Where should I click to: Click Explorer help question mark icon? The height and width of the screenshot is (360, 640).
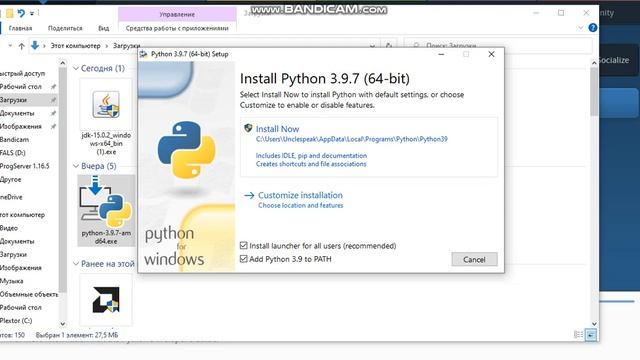(593, 28)
